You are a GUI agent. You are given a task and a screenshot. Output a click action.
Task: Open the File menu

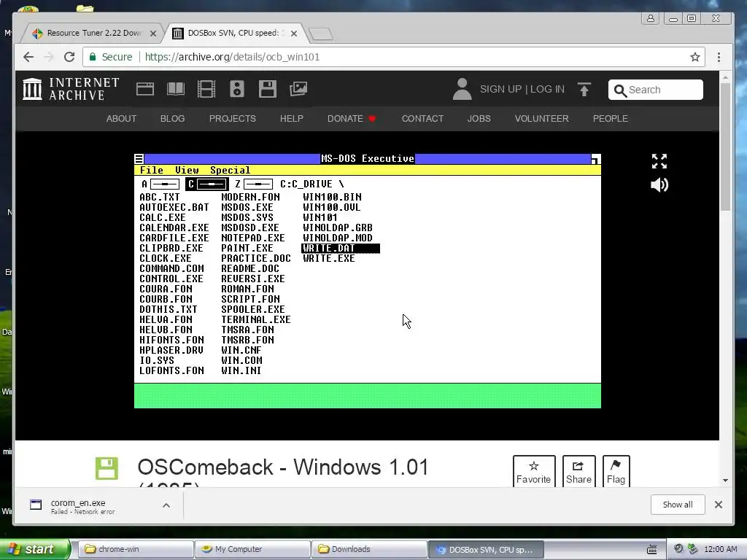pos(152,170)
